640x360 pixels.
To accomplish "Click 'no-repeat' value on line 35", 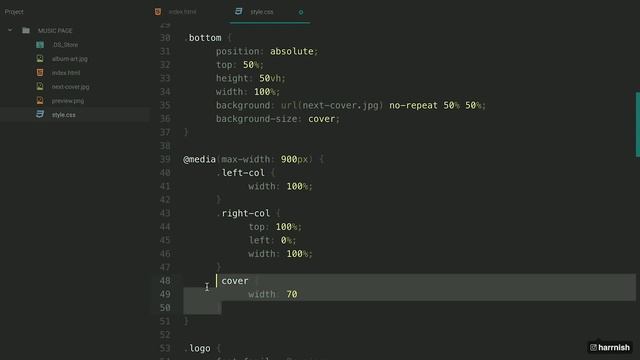I will pos(413,105).
